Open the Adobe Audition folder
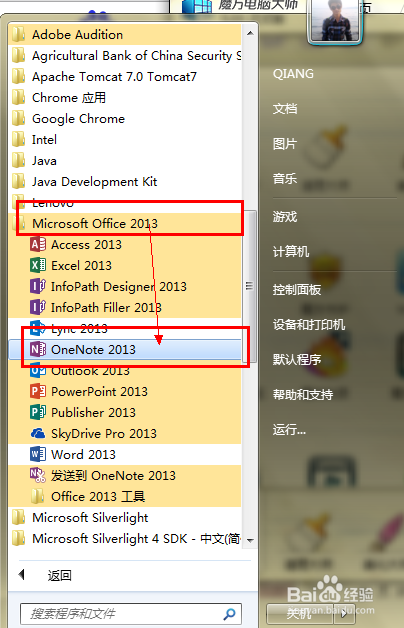404x628 pixels. point(125,35)
